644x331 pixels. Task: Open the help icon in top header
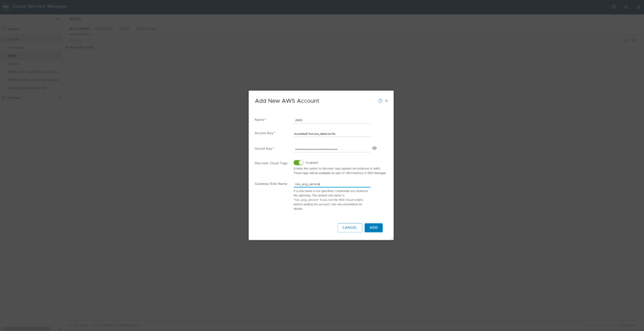(x=614, y=6)
